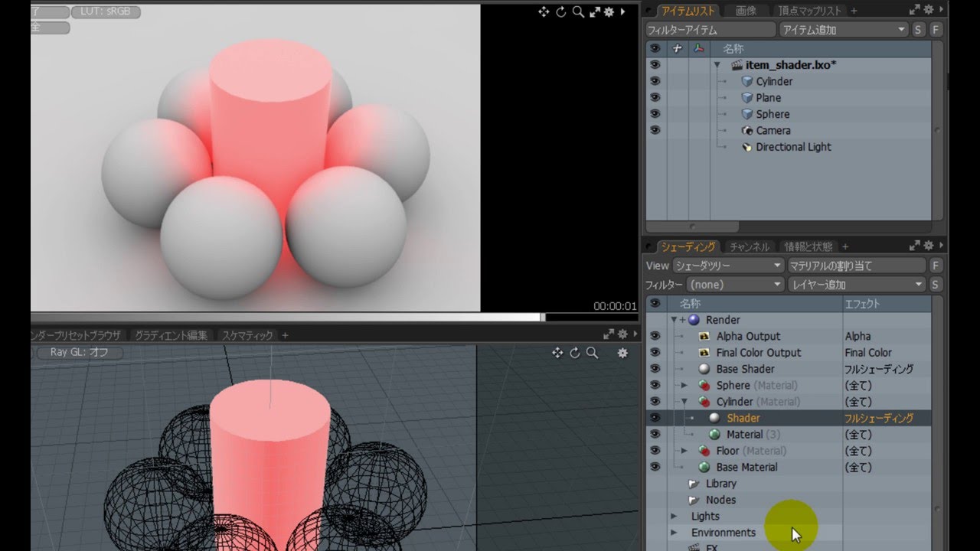Switch to the 頂点マップリスト tab
The image size is (980, 551).
pos(810,11)
